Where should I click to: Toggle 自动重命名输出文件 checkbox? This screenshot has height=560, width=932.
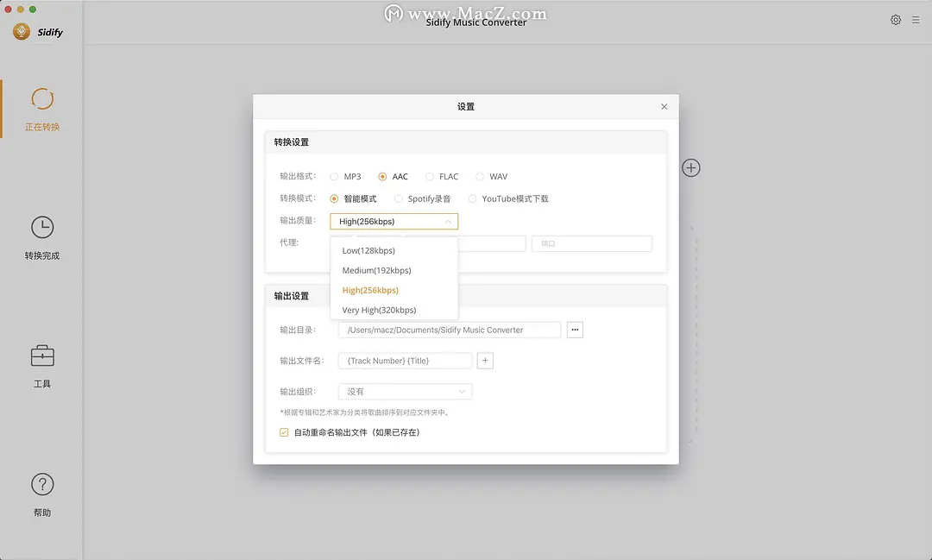[x=284, y=432]
